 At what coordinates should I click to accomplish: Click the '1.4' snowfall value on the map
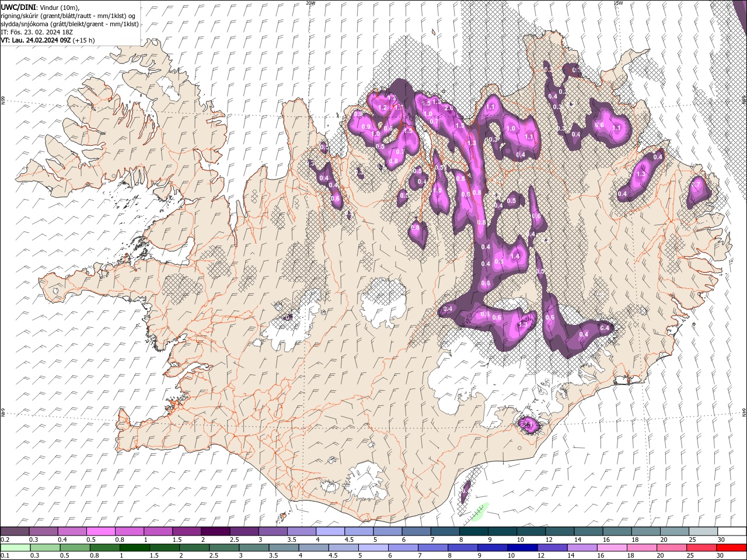click(515, 256)
